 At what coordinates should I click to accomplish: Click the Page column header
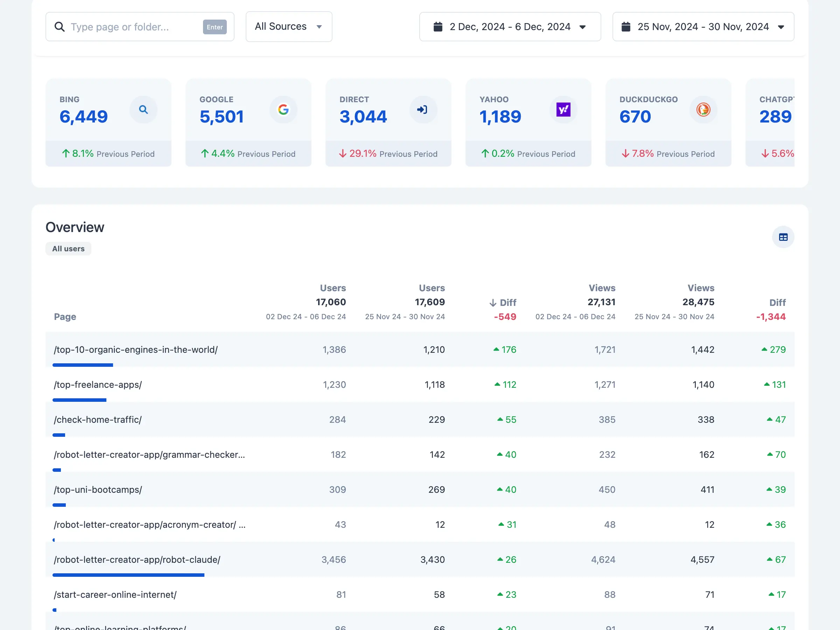[x=65, y=317]
